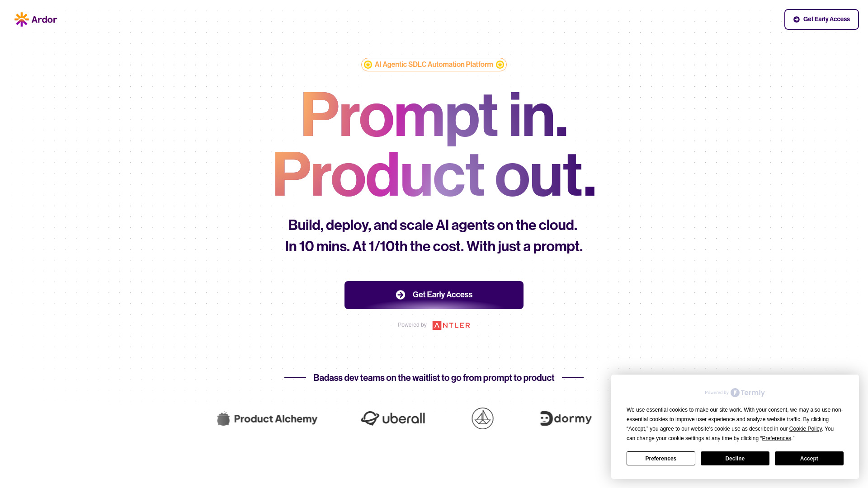
Task: Click the top-right Get Early Access button
Action: pos(821,19)
